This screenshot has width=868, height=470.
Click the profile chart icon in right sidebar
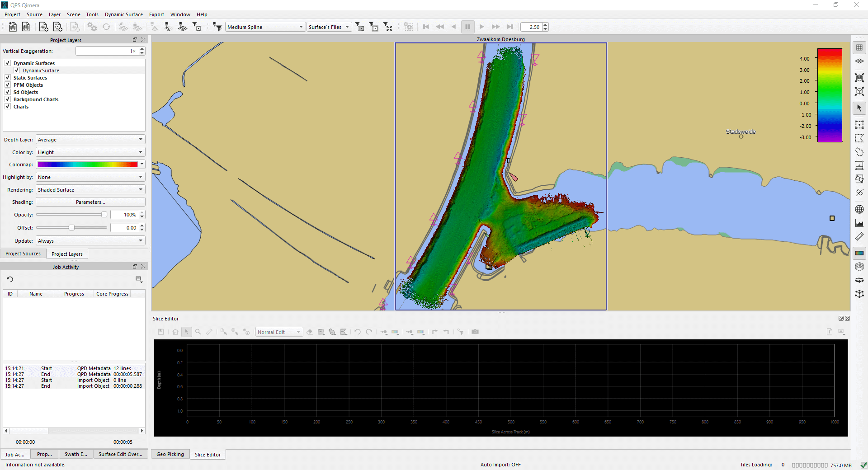pyautogui.click(x=859, y=223)
